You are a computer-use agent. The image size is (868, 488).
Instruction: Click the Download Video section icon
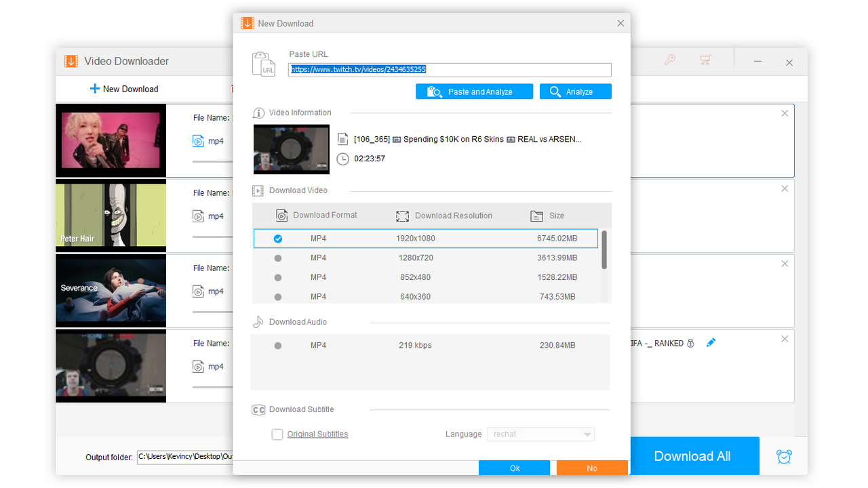pyautogui.click(x=258, y=190)
